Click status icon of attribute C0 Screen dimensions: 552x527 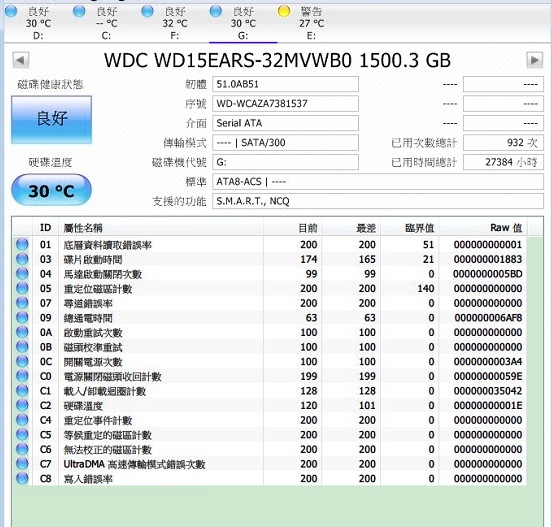22,376
